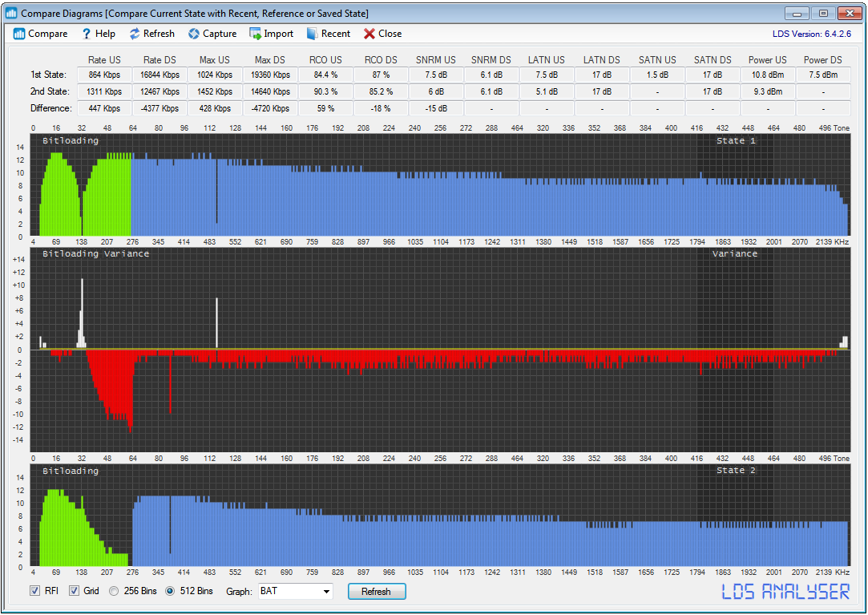Click the Max DS 2nd State value field
The width and height of the screenshot is (868, 615).
coord(270,91)
